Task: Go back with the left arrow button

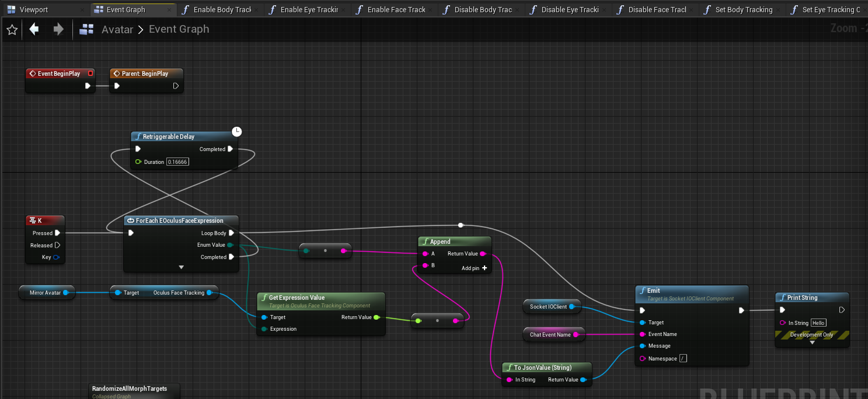Action: pos(34,29)
